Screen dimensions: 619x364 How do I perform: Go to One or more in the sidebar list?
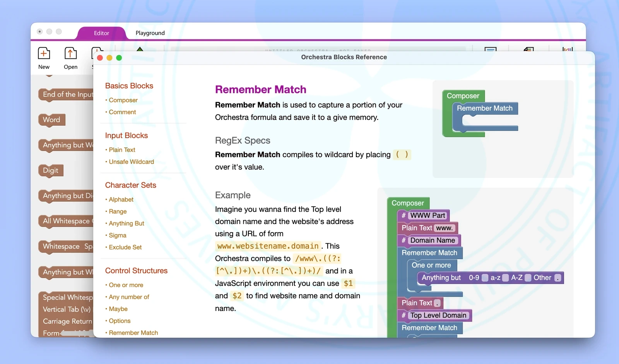point(126,285)
